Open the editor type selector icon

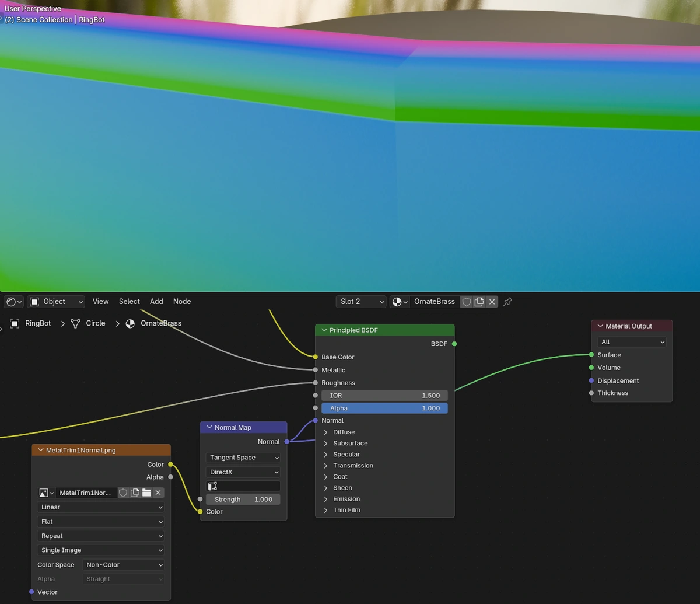(14, 302)
